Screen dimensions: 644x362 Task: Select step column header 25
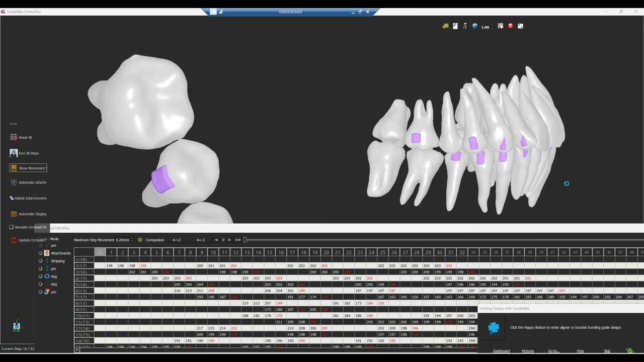[x=382, y=252]
